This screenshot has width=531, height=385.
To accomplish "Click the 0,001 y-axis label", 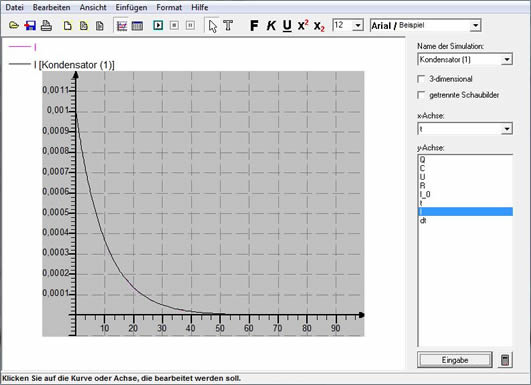I will click(x=57, y=110).
